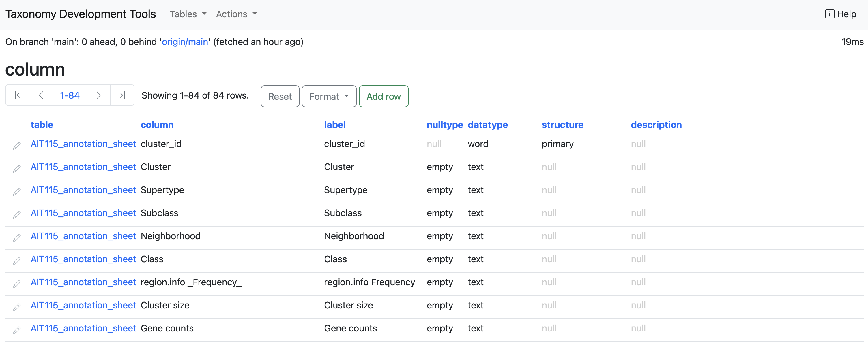
Task: Click the Add row button
Action: point(383,96)
